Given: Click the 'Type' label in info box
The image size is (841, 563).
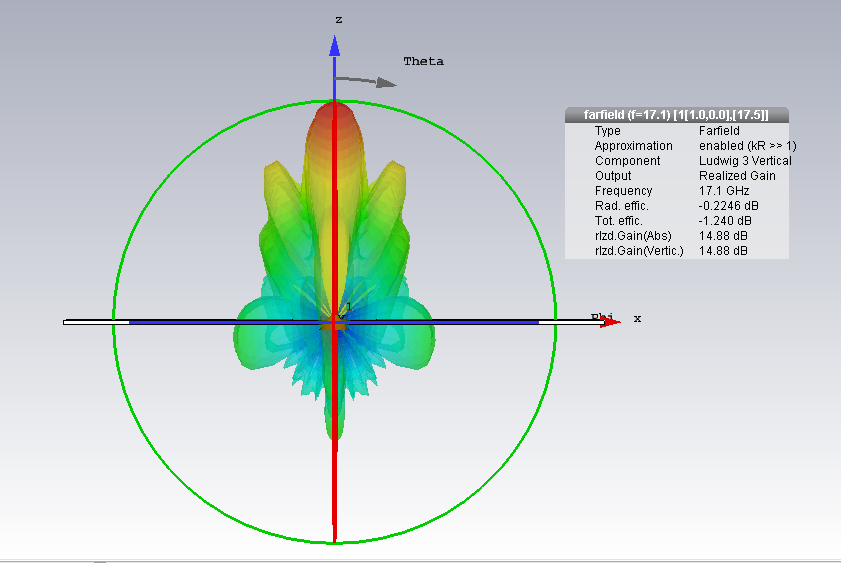Looking at the screenshot, I should pyautogui.click(x=607, y=131).
